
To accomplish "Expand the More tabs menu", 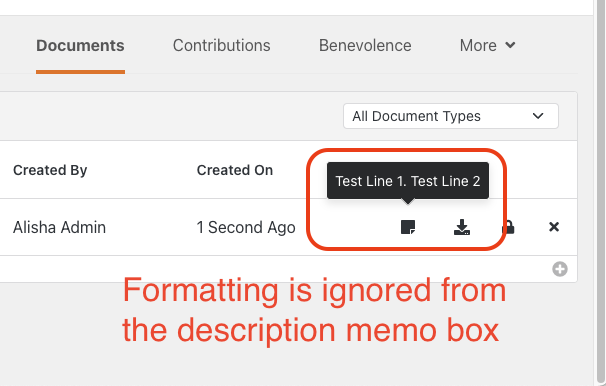I will [x=487, y=46].
